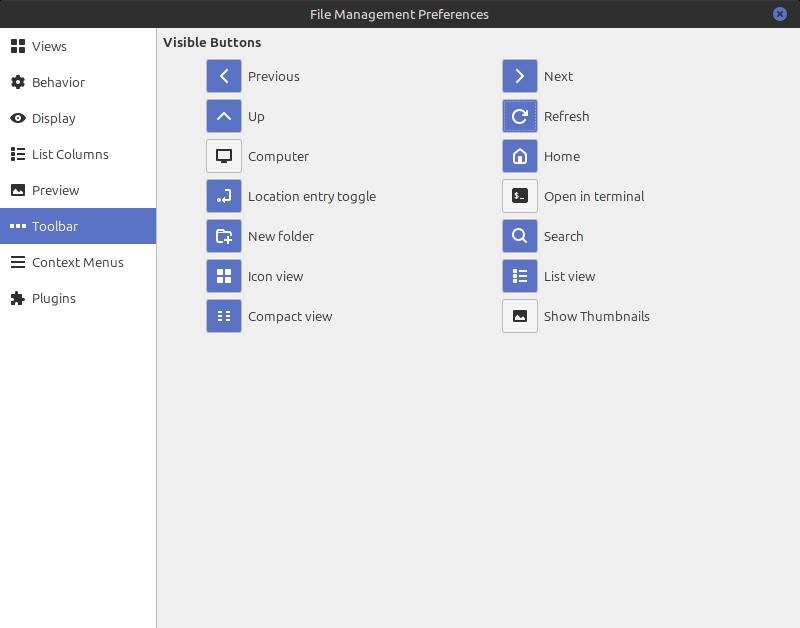800x628 pixels.
Task: Select the Refresh toolbar icon
Action: click(519, 116)
